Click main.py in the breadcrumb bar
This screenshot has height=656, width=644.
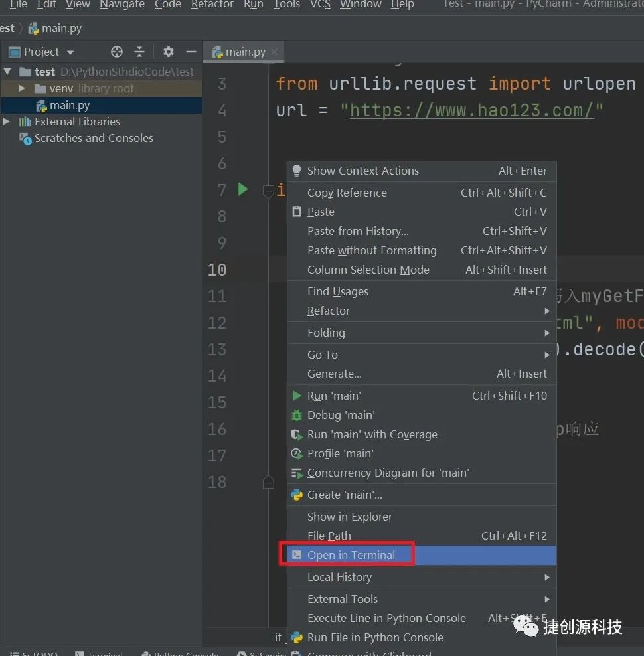tap(55, 28)
